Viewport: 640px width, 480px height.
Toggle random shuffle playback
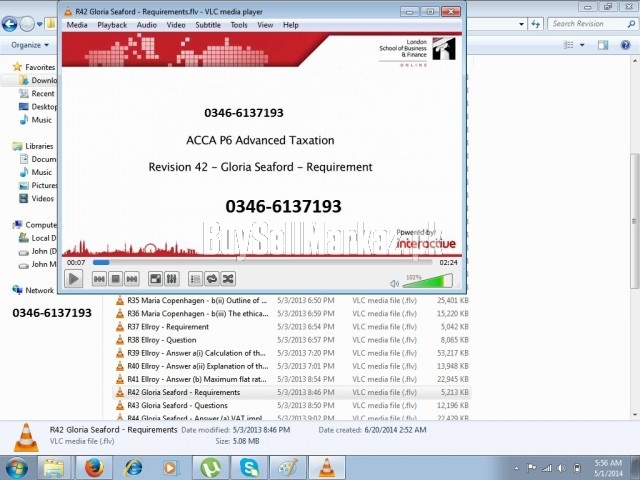(227, 279)
